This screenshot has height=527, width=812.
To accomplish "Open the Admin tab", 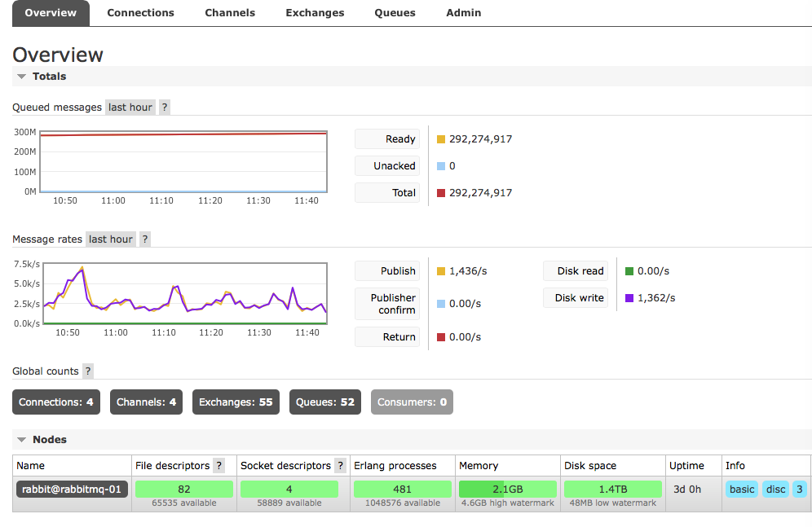I will 464,13.
